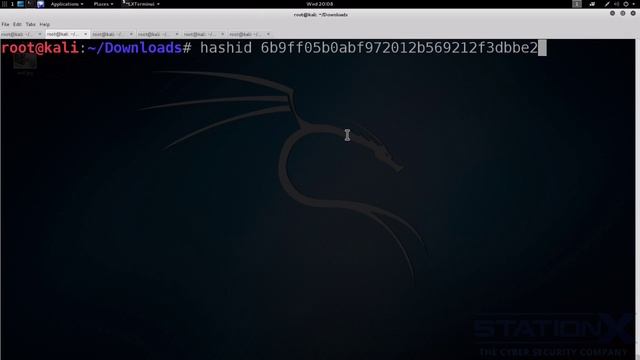The height and width of the screenshot is (360, 640).
Task: Close the last terminal tab
Action: pyautogui.click(x=268, y=34)
